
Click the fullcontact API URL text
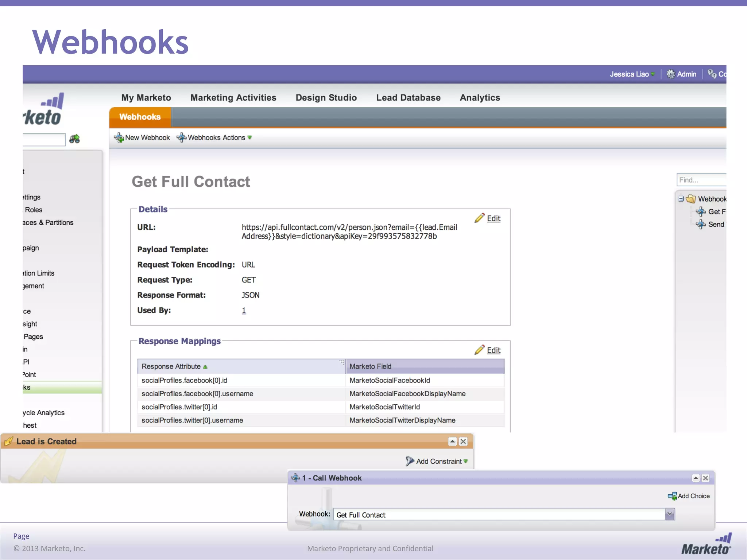pos(349,232)
